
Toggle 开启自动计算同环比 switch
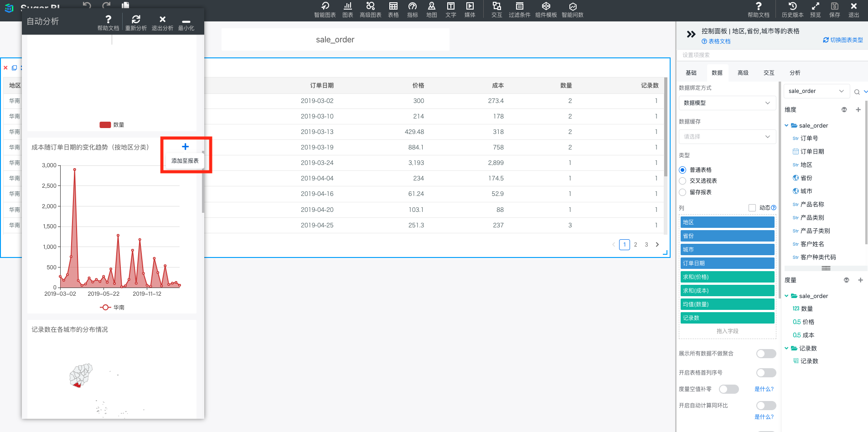(x=766, y=406)
